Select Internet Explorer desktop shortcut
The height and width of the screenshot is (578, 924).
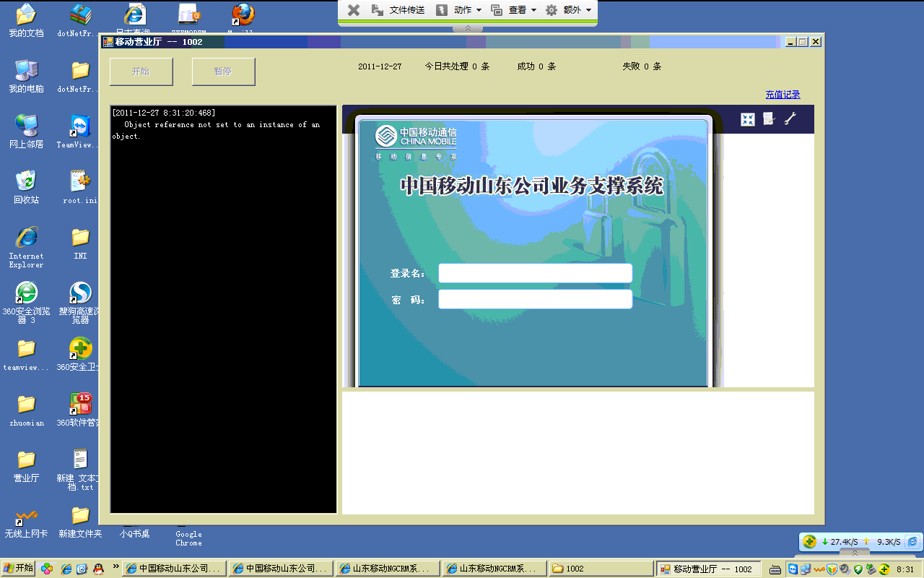click(26, 247)
